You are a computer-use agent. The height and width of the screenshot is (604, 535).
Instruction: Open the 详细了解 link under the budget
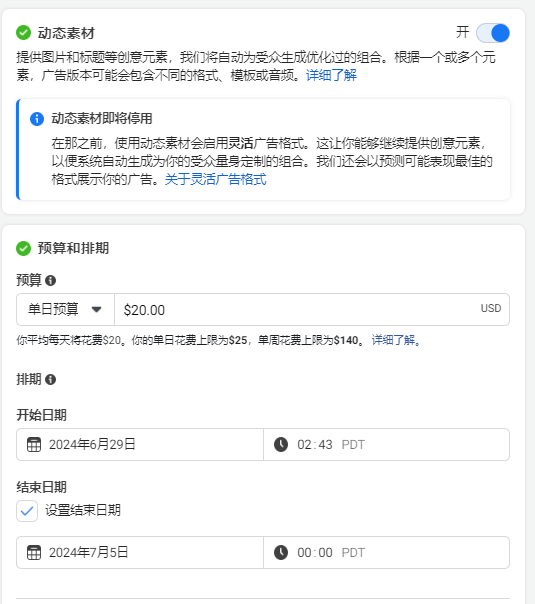[x=396, y=340]
